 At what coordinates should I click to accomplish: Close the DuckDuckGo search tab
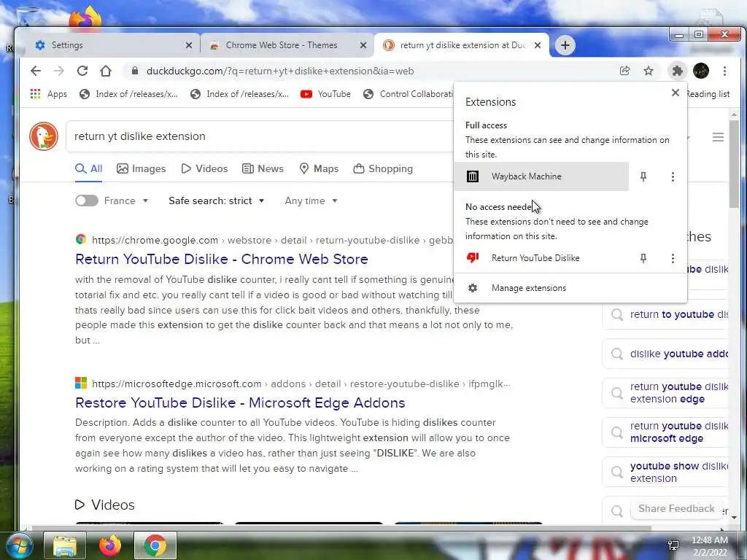coord(538,45)
